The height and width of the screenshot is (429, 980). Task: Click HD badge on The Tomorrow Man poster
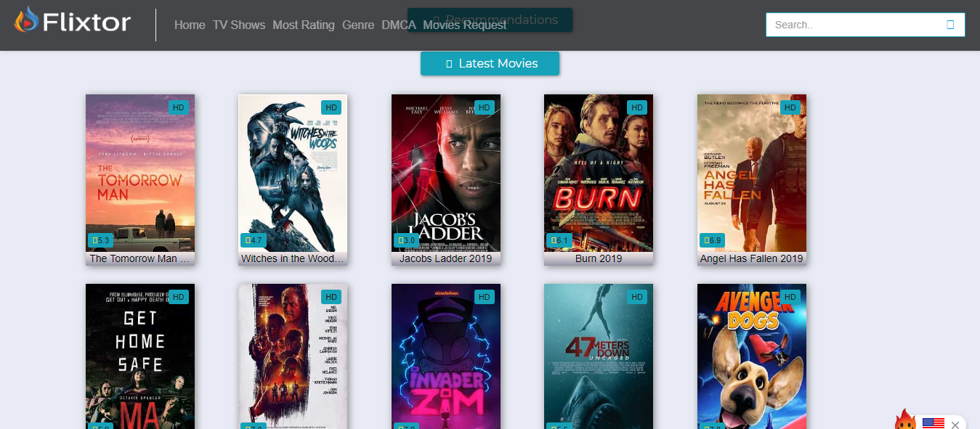coord(179,107)
